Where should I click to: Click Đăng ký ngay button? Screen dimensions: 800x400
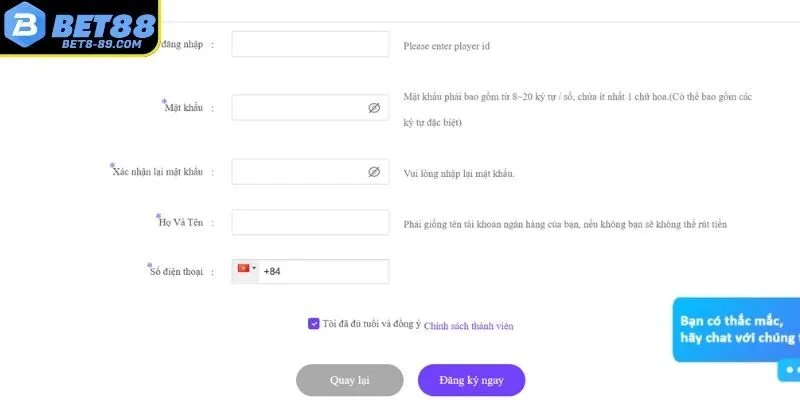pyautogui.click(x=471, y=380)
